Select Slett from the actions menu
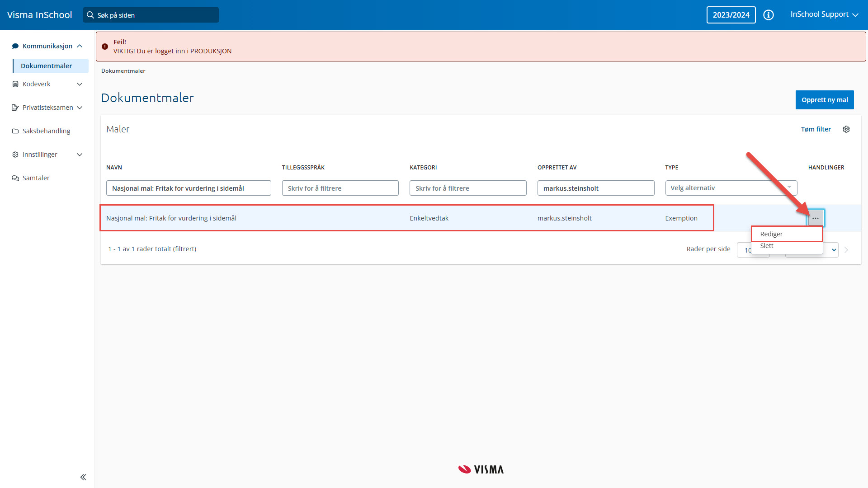Viewport: 868px width, 488px height. [767, 246]
